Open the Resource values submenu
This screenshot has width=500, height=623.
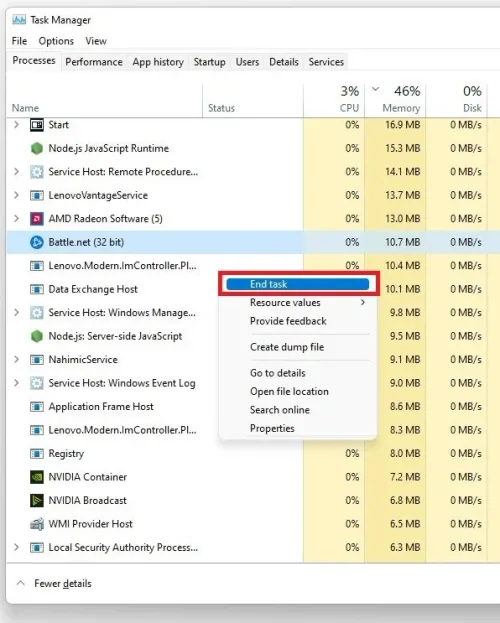(x=297, y=302)
